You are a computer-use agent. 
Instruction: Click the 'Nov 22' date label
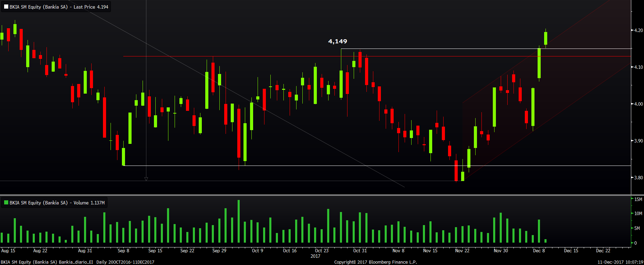(462, 251)
